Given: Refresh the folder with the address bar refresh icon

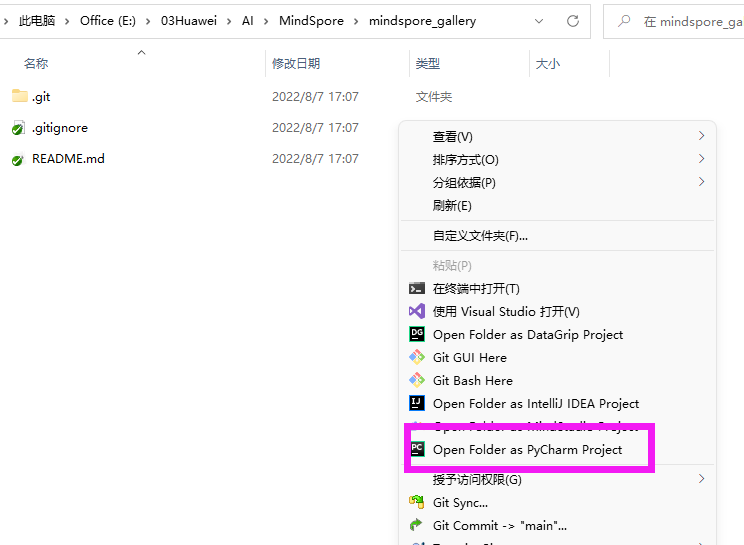Looking at the screenshot, I should point(573,21).
